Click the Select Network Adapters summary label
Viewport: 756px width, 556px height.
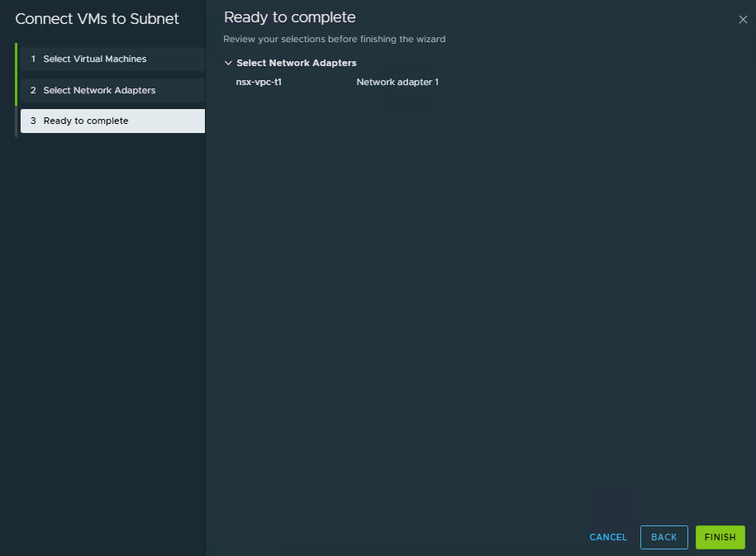[297, 63]
